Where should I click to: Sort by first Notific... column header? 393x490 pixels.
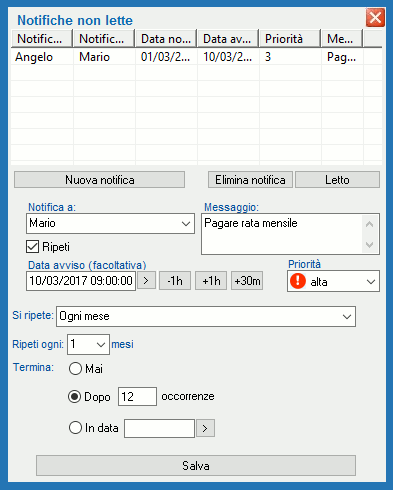click(x=42, y=39)
